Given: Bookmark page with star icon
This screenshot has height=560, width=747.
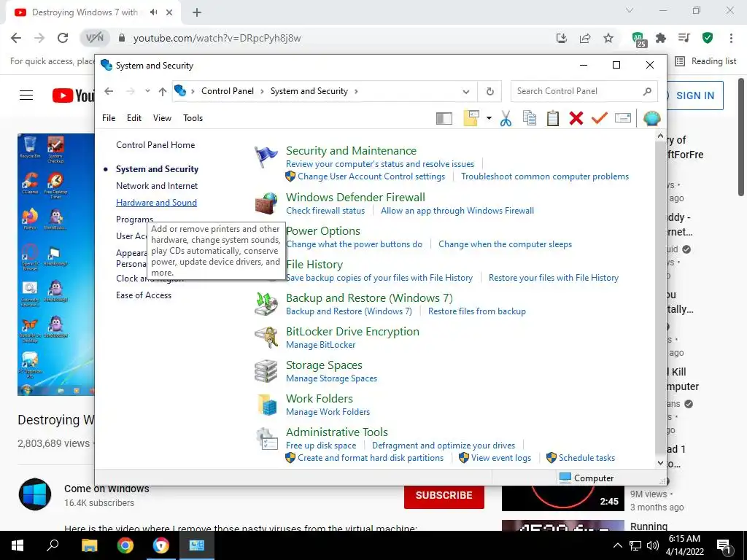Looking at the screenshot, I should point(608,38).
